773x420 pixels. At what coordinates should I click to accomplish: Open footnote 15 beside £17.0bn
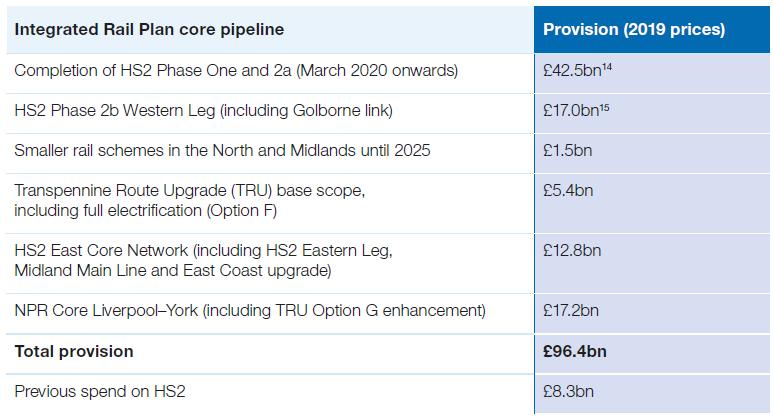[604, 106]
